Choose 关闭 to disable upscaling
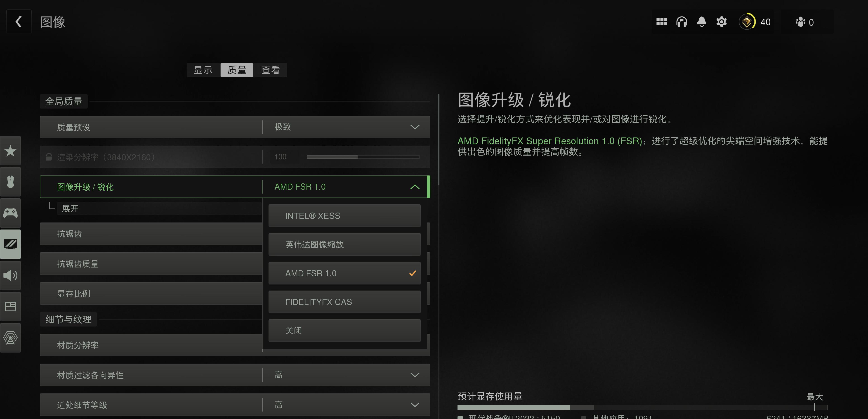The image size is (868, 419). point(344,331)
